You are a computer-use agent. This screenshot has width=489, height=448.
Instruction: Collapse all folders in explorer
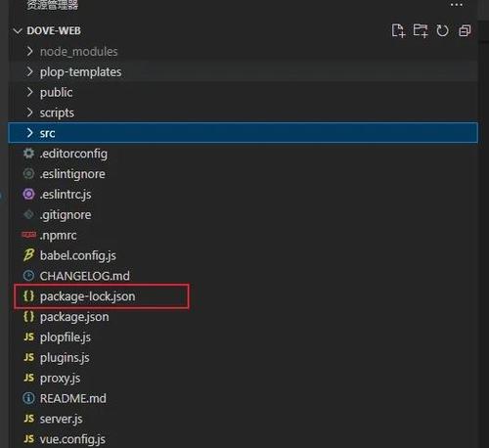coord(465,31)
